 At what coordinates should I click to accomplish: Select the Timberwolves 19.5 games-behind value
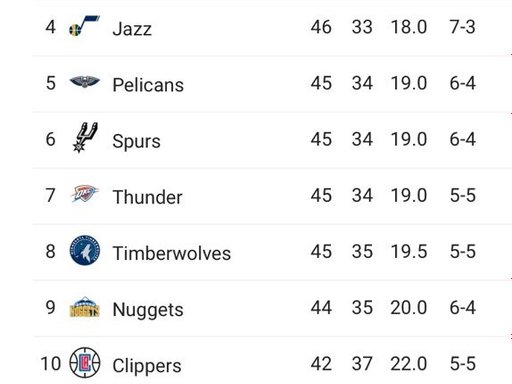click(x=409, y=251)
